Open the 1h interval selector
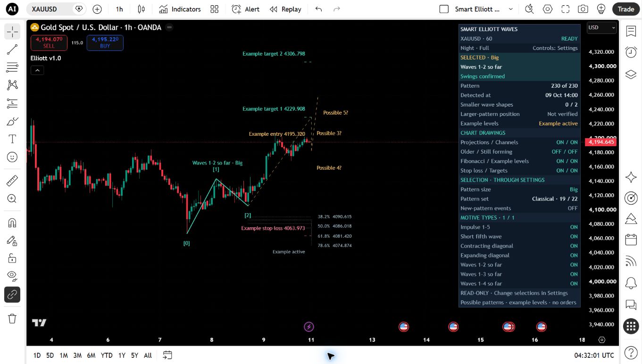 (119, 9)
